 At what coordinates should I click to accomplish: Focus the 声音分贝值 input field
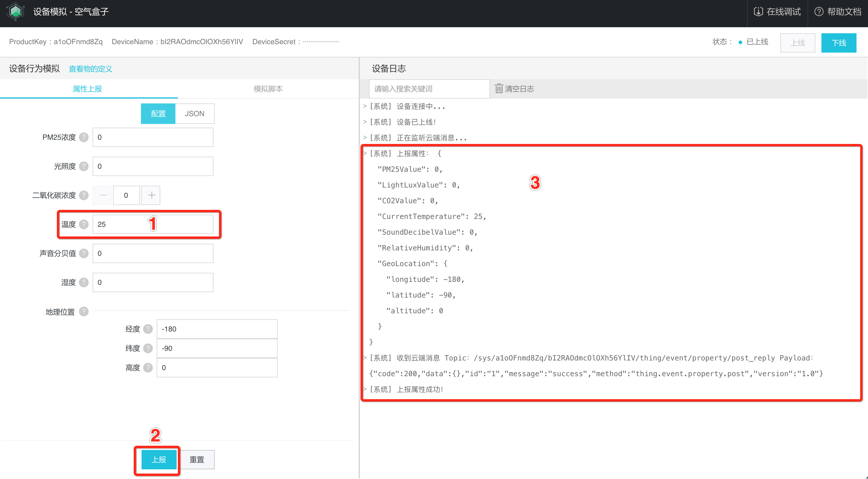(153, 253)
